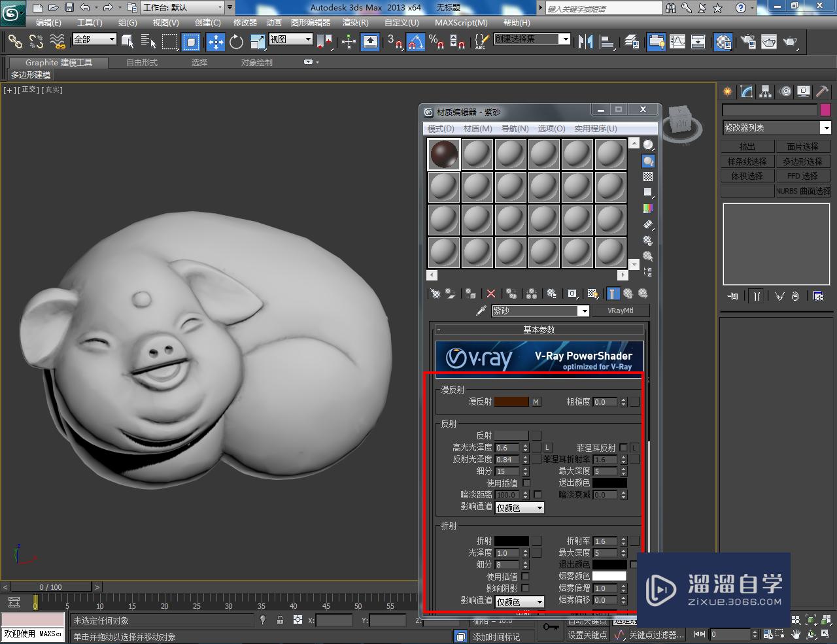Open Render Setup teapot icon
Screen dimensions: 837x644
(x=748, y=42)
